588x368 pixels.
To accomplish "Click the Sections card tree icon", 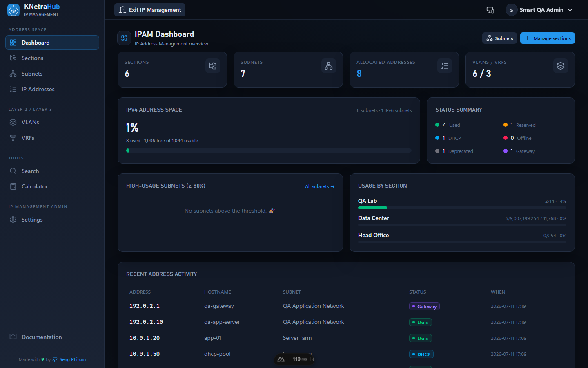I will pos(213,66).
